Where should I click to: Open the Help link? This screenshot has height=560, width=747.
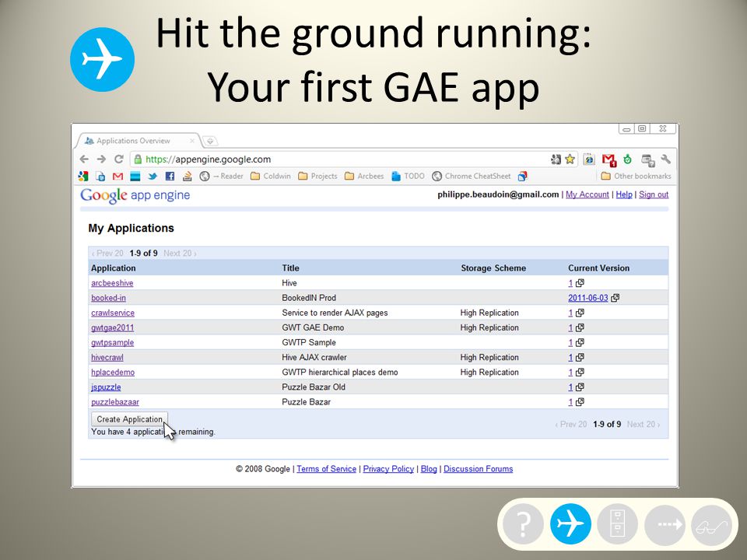click(x=624, y=194)
